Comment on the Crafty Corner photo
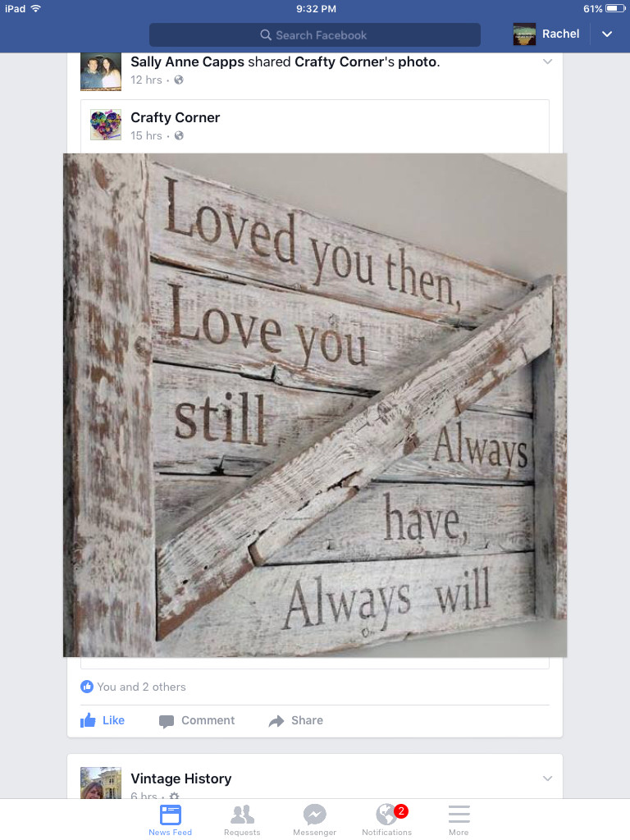The image size is (630, 840). click(197, 720)
